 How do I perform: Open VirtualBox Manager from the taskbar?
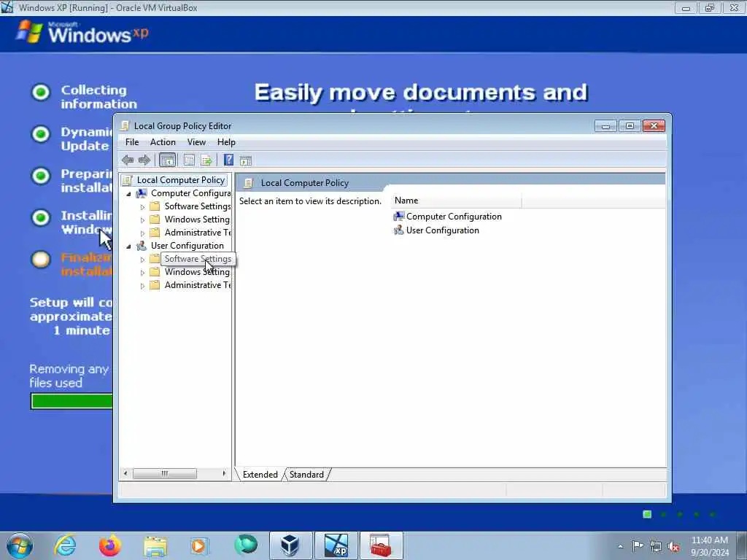pyautogui.click(x=290, y=545)
